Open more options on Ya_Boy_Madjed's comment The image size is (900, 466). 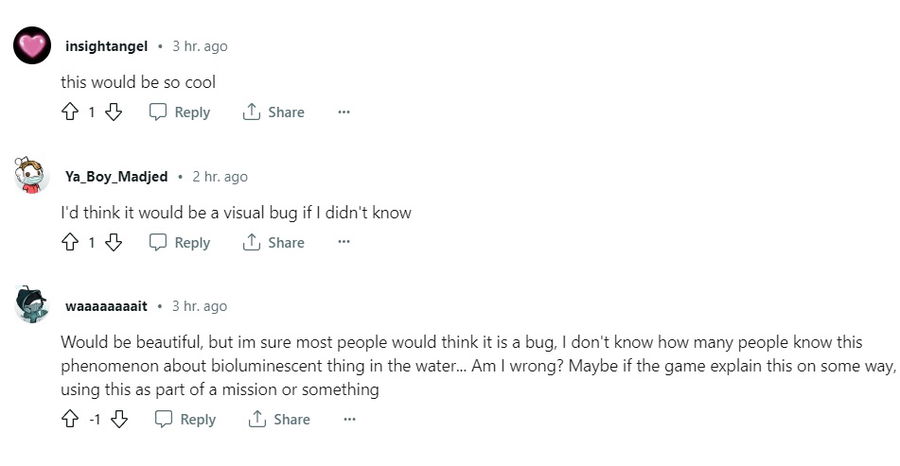344,242
